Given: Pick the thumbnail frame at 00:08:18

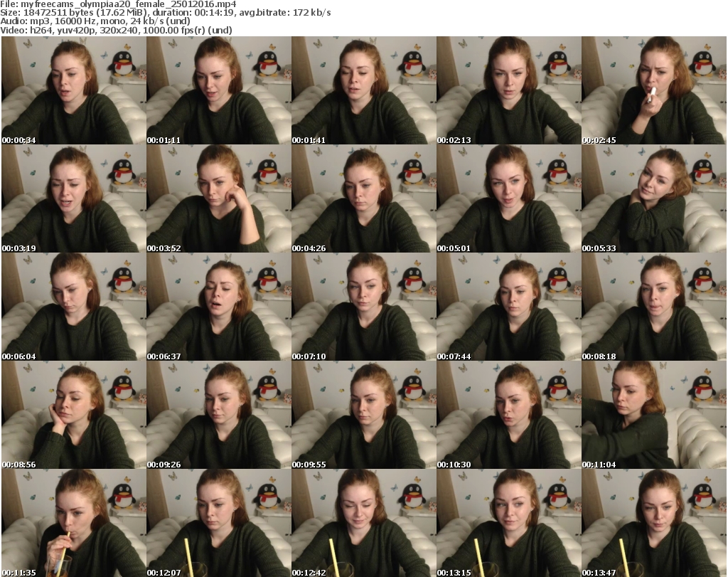Looking at the screenshot, I should coord(654,307).
